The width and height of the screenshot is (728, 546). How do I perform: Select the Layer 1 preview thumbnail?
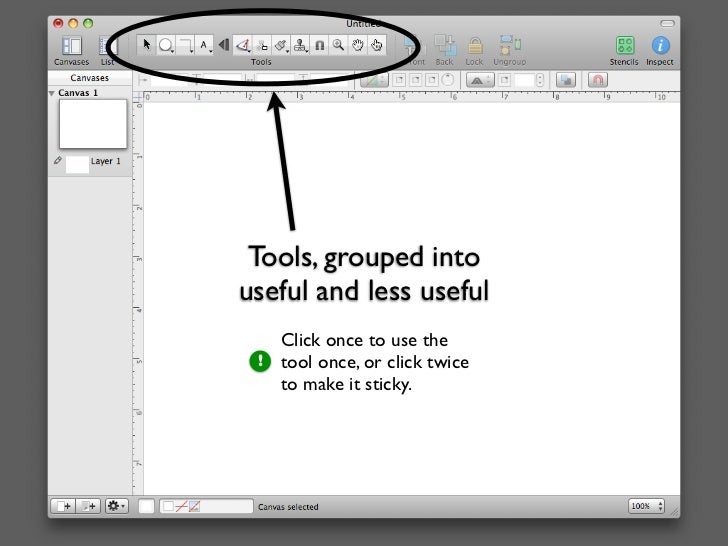77,164
